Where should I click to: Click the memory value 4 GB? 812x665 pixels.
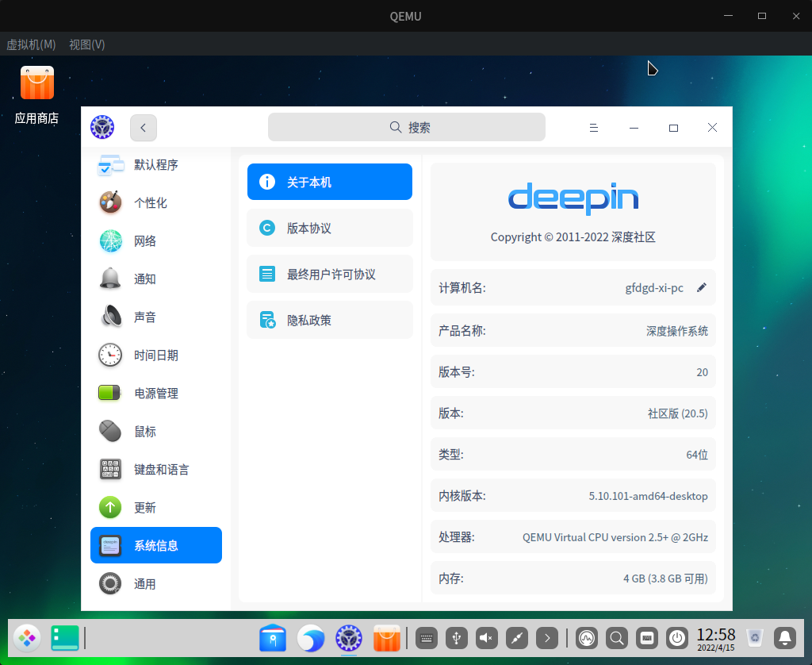665,579
